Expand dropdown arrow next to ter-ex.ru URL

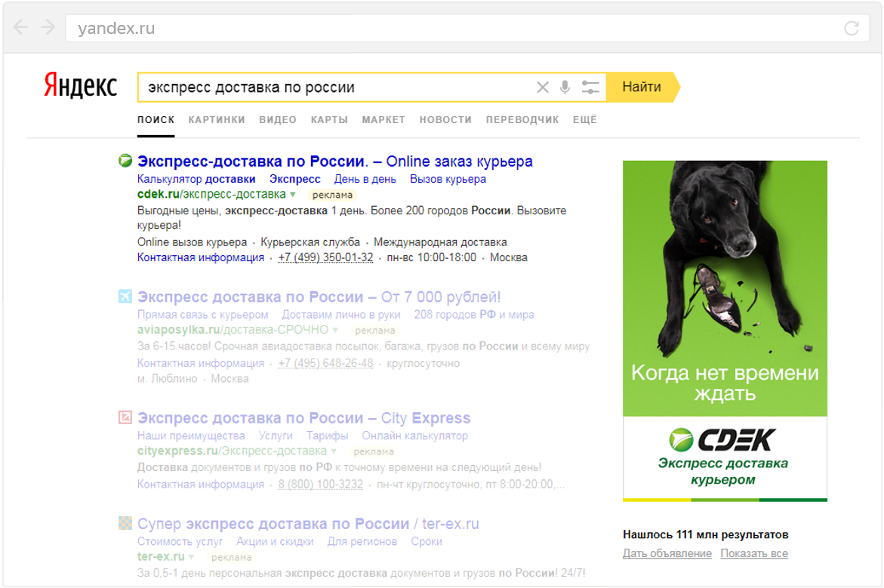pos(192,557)
